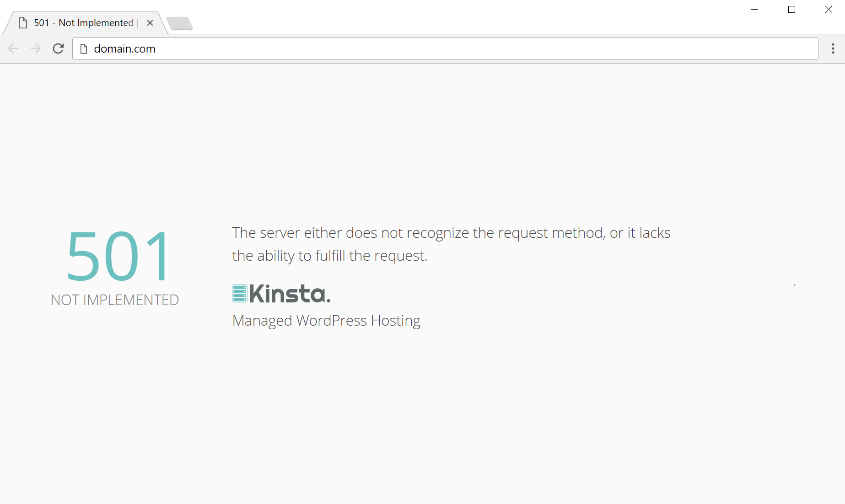Open a new browser tab

pyautogui.click(x=180, y=23)
